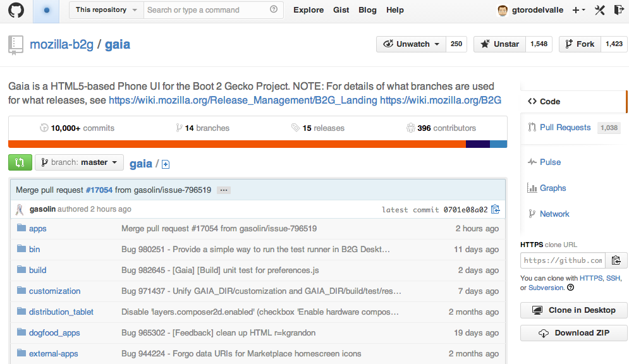This screenshot has width=629, height=364.
Task: Open the blue dot notifications indicator
Action: pyautogui.click(x=47, y=10)
